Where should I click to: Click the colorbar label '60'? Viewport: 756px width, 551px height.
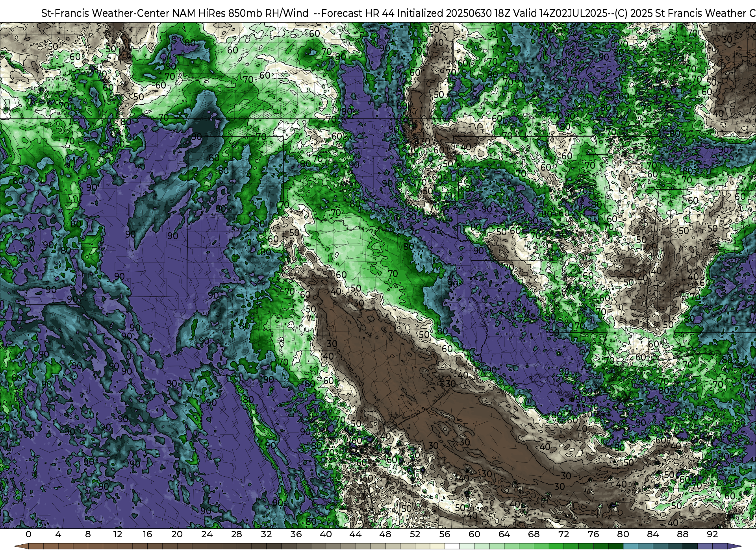(x=474, y=534)
